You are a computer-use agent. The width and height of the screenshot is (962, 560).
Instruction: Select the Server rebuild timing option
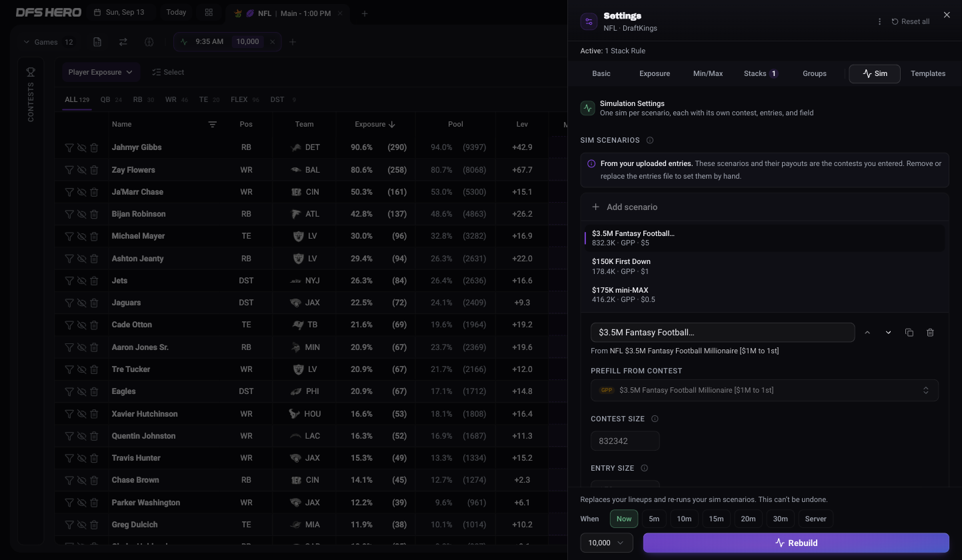815,519
